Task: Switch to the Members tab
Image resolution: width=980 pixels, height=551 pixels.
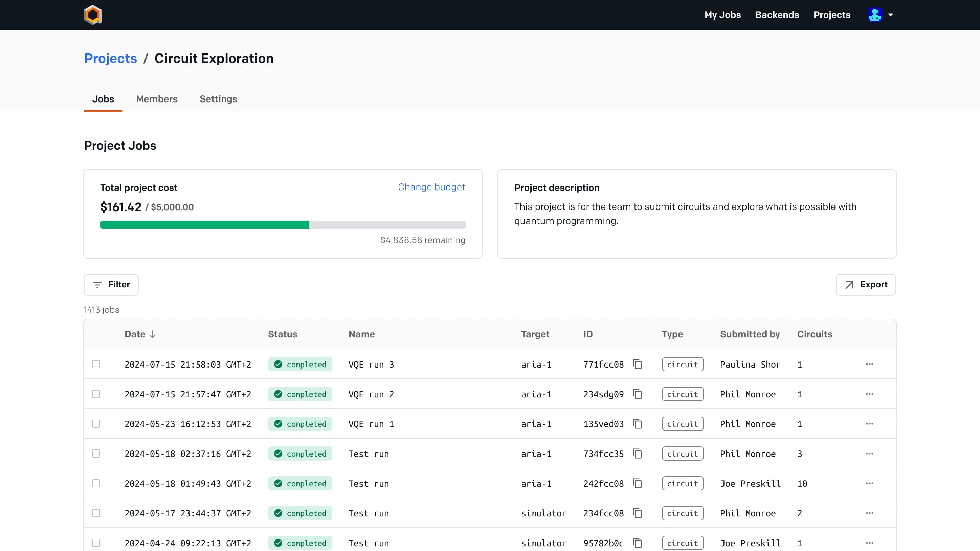Action: click(x=157, y=99)
